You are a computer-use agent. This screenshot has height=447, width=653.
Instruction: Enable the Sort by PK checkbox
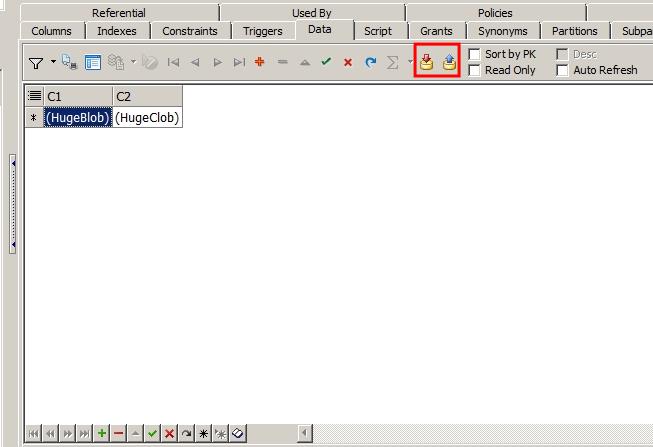click(x=476, y=54)
